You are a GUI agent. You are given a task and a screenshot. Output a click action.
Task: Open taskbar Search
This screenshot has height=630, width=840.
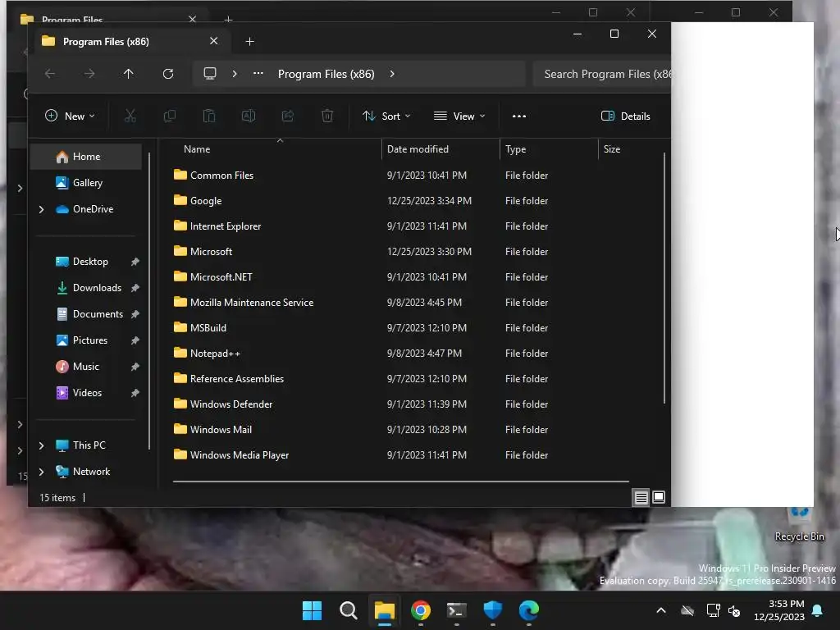[348, 610]
